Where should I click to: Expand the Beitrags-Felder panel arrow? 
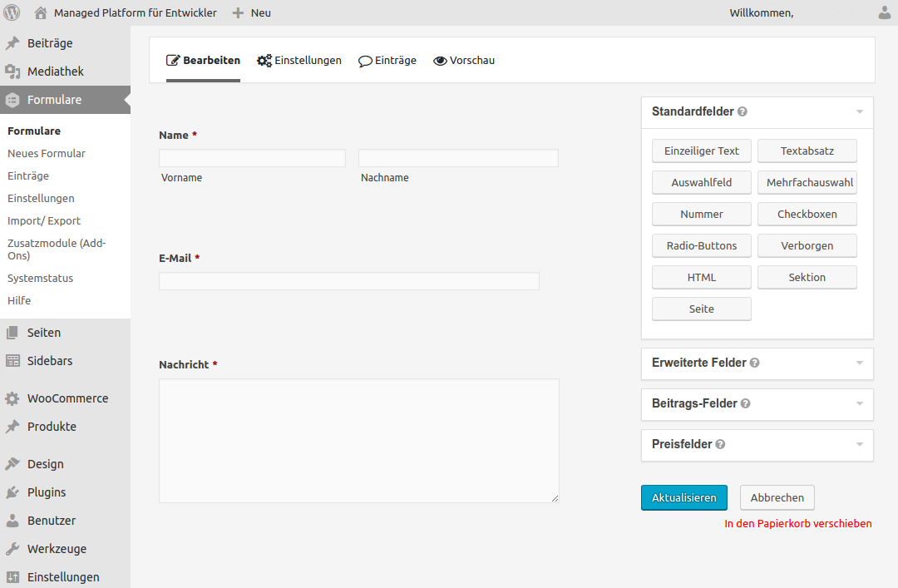pos(860,403)
